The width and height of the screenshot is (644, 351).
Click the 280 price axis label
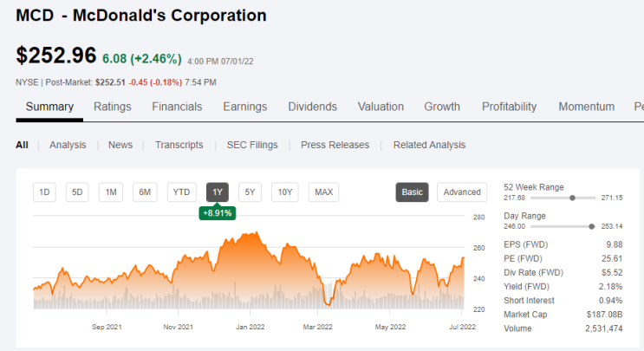pyautogui.click(x=479, y=218)
